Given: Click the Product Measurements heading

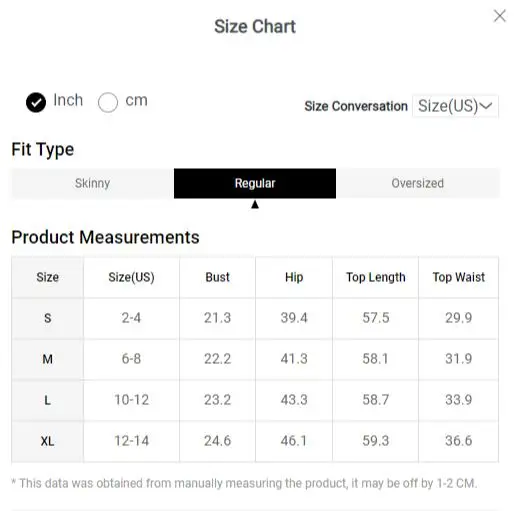Looking at the screenshot, I should (106, 237).
